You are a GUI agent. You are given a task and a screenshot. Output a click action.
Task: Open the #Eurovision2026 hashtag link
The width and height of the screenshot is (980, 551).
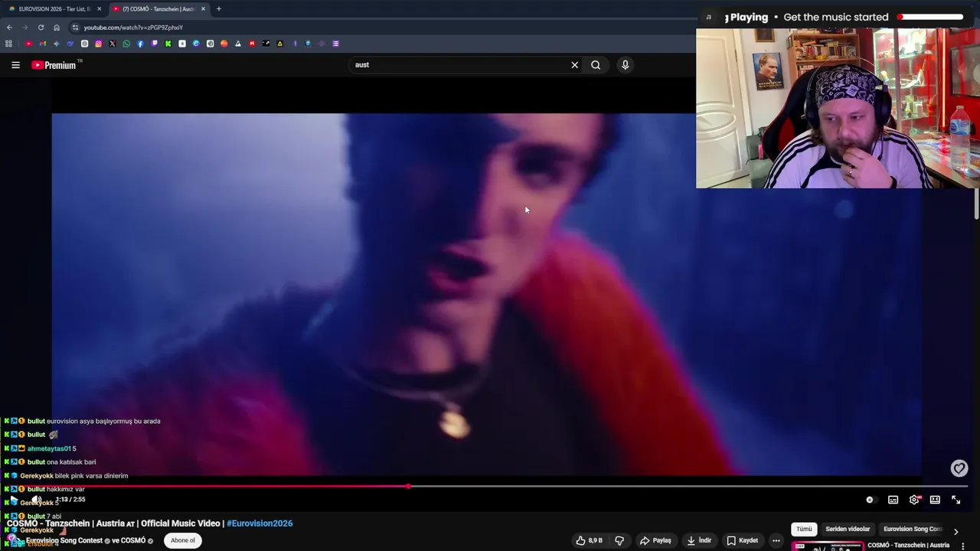[260, 523]
